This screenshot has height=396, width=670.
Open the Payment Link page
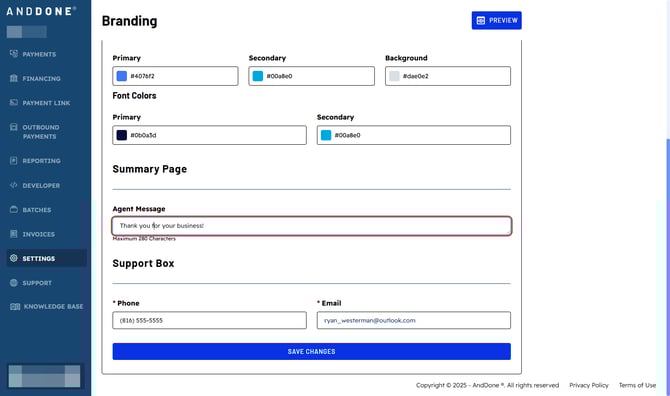46,103
